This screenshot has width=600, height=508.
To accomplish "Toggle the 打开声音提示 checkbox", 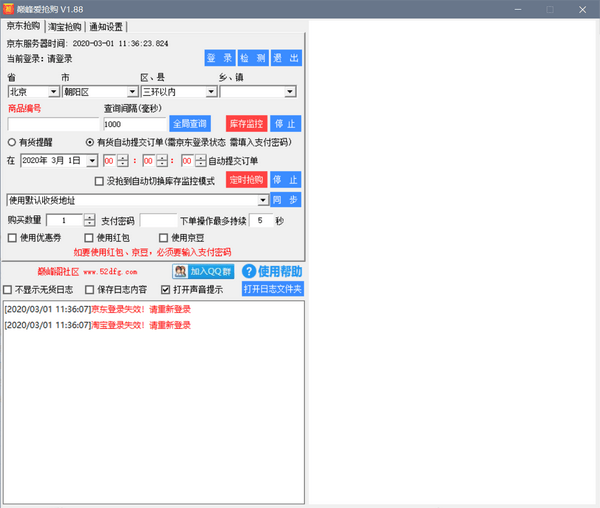I will point(166,290).
